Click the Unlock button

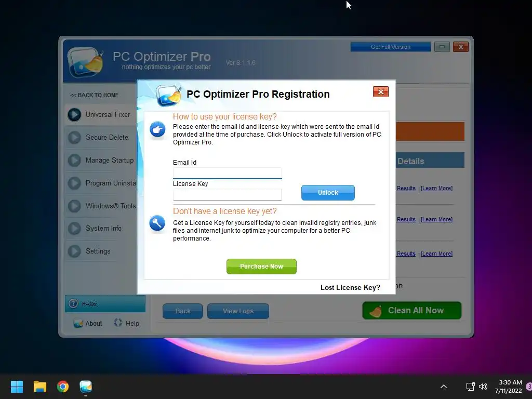coord(328,193)
